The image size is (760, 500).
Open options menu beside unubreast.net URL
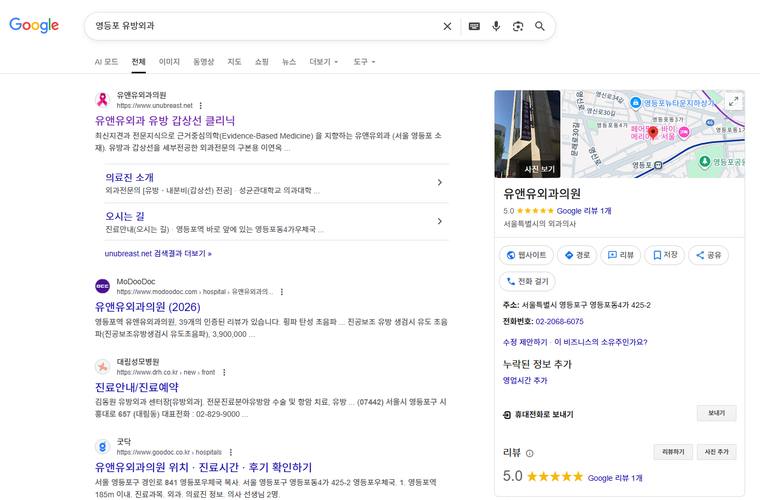201,106
